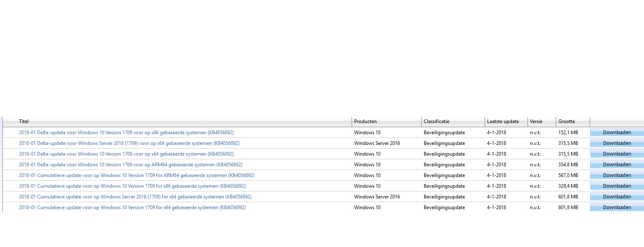
Task: Open Delta-update Windows 10 1709 x86 link
Action: 126,133
